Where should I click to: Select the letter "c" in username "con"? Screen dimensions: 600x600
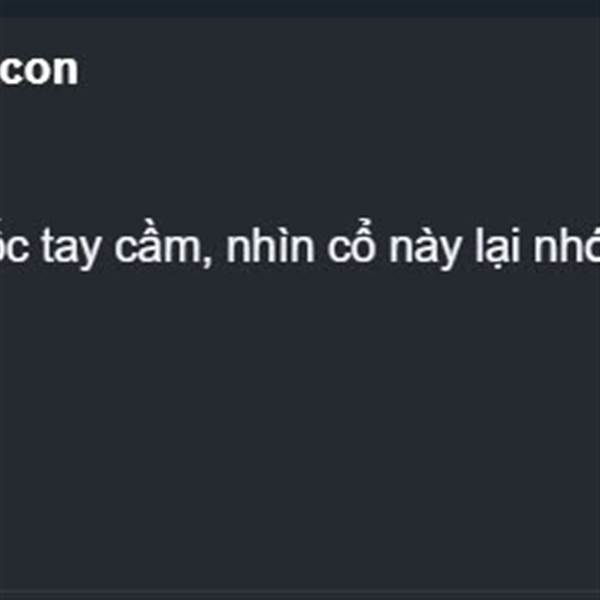pyautogui.click(x=10, y=73)
